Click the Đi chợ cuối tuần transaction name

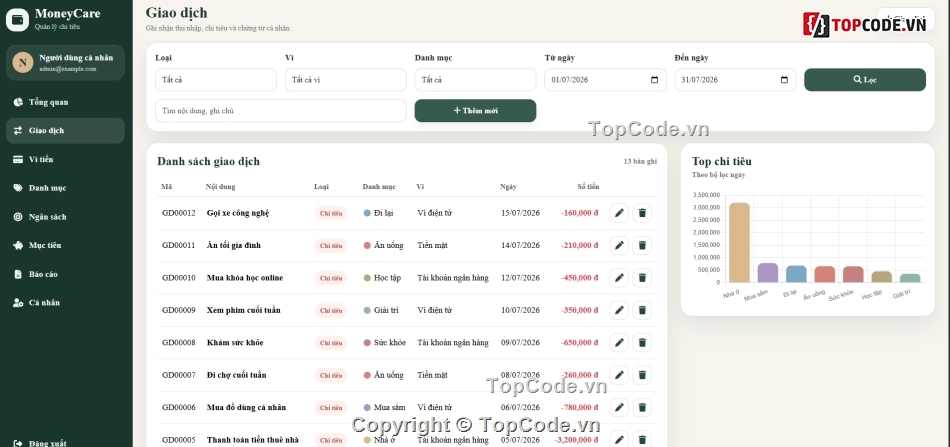point(236,375)
